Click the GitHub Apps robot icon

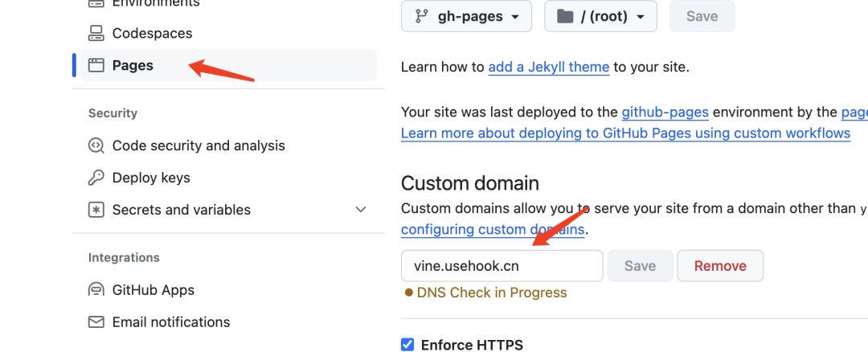(x=96, y=290)
